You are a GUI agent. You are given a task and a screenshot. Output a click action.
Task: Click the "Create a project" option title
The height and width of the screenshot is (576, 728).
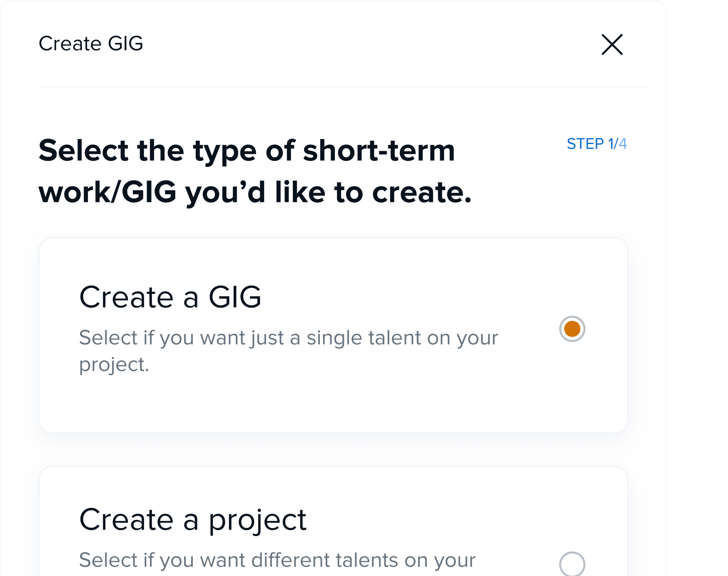pos(192,520)
